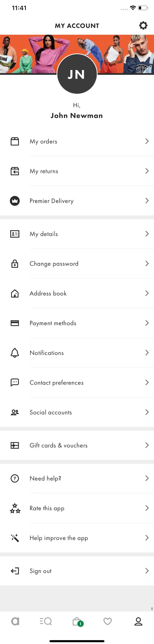Click the Notifications bell icon
This screenshot has height=644, width=154.
tap(15, 353)
